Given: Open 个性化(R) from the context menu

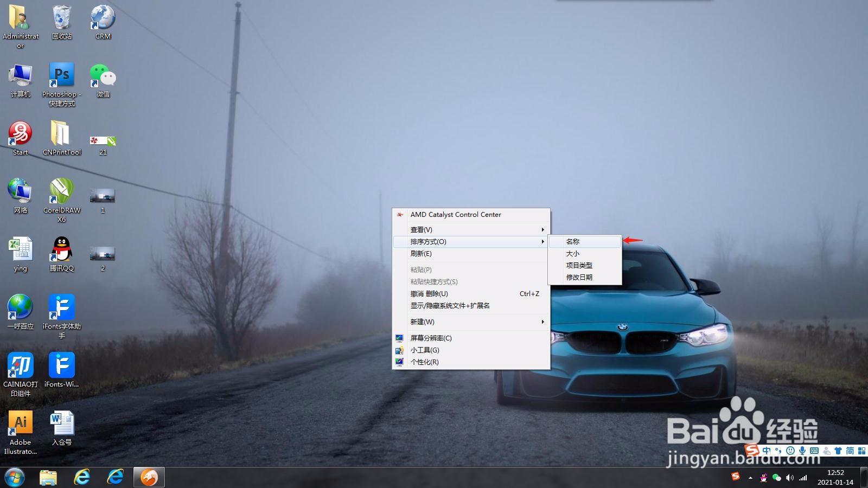Looking at the screenshot, I should [471, 362].
